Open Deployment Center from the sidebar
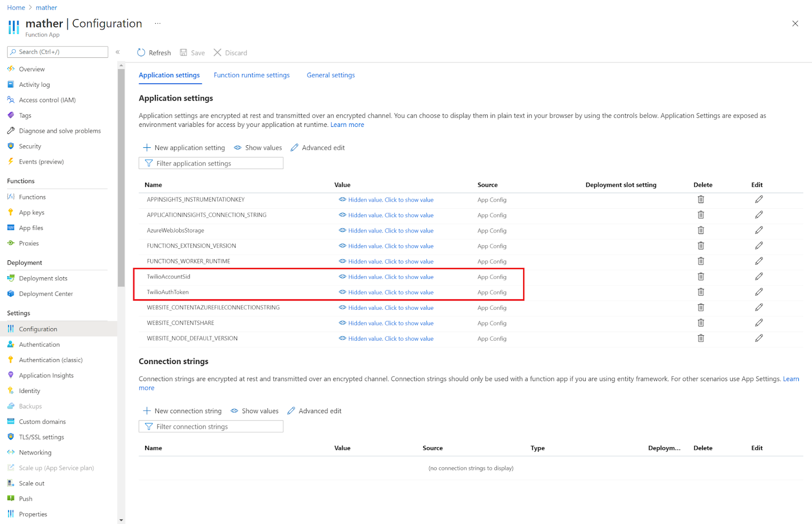The width and height of the screenshot is (812, 524). pos(46,293)
